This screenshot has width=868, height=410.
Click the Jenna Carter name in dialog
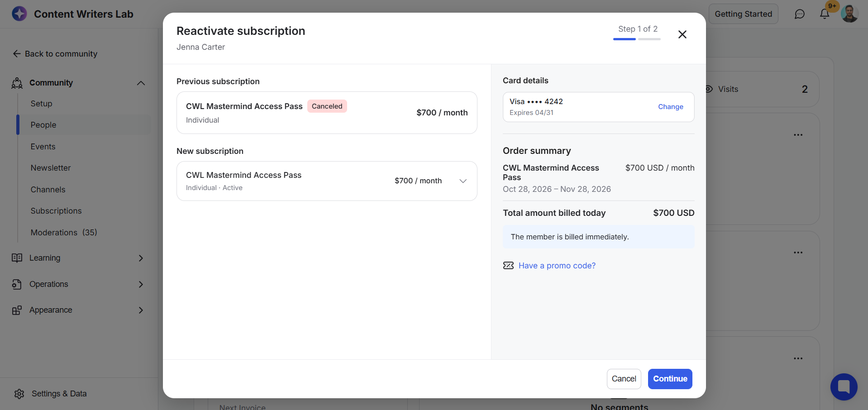tap(200, 47)
